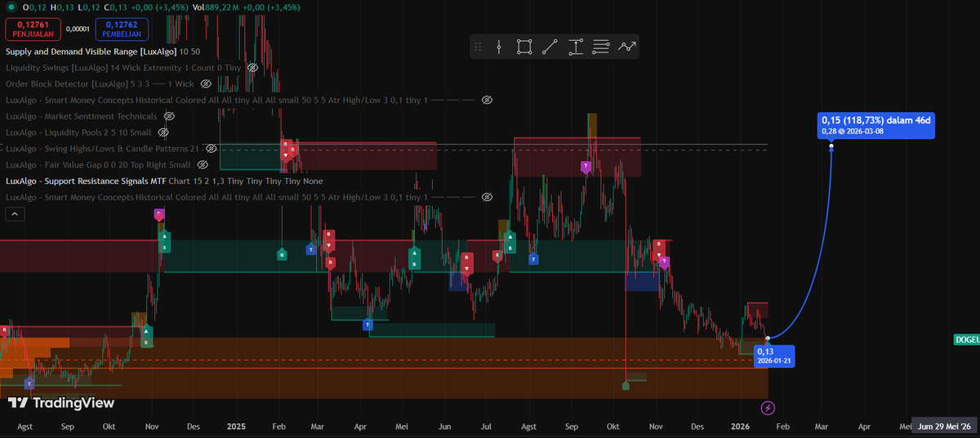The height and width of the screenshot is (438, 980).
Task: Unhide Smart Money Concepts row under Order Block Detector
Action: (487, 100)
